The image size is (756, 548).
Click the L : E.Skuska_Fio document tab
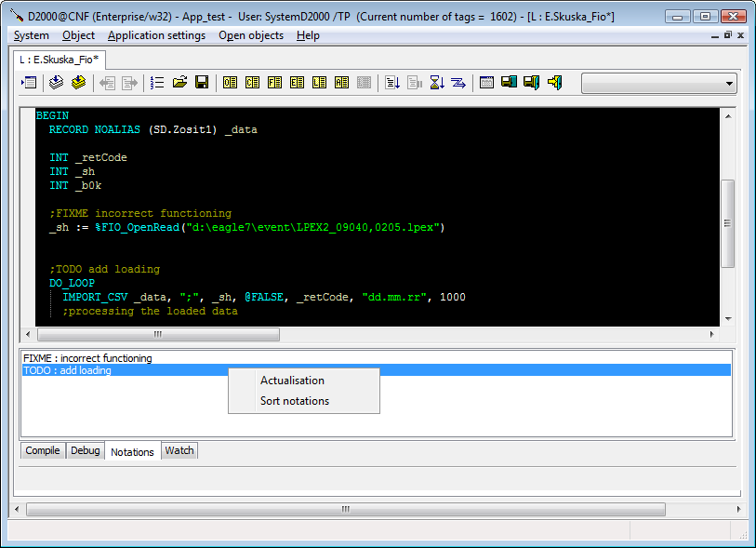point(60,59)
